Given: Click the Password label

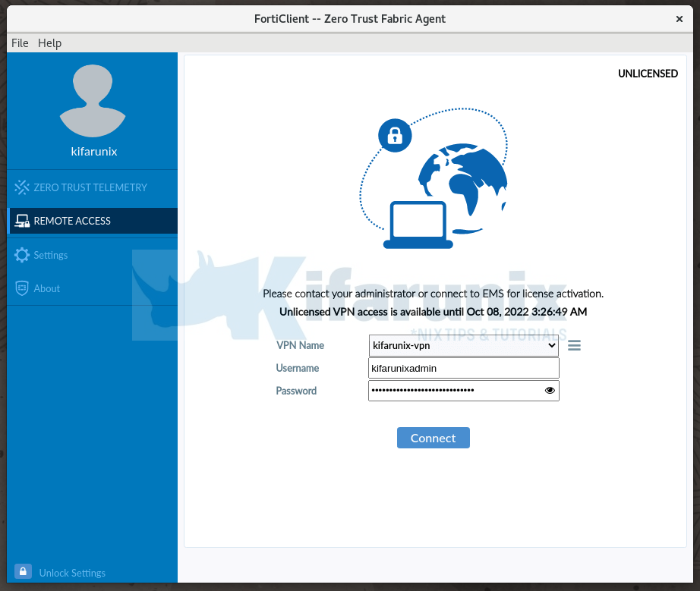Looking at the screenshot, I should [296, 391].
